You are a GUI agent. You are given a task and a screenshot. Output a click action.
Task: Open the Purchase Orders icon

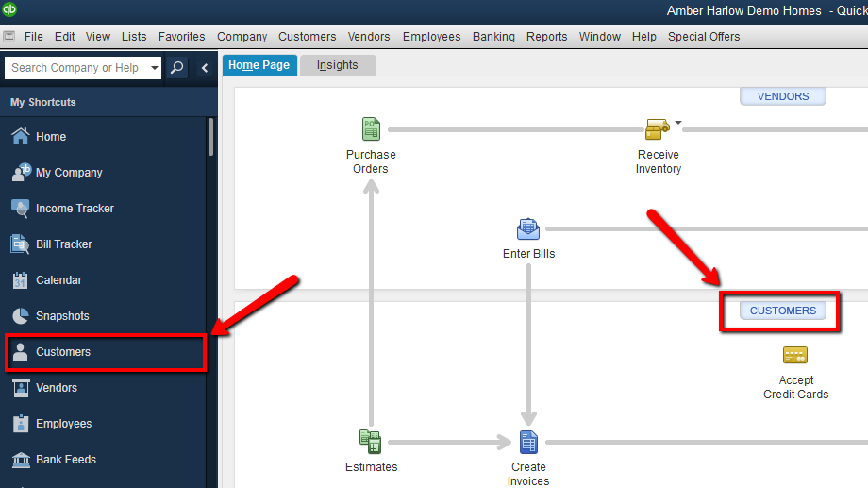(x=371, y=129)
